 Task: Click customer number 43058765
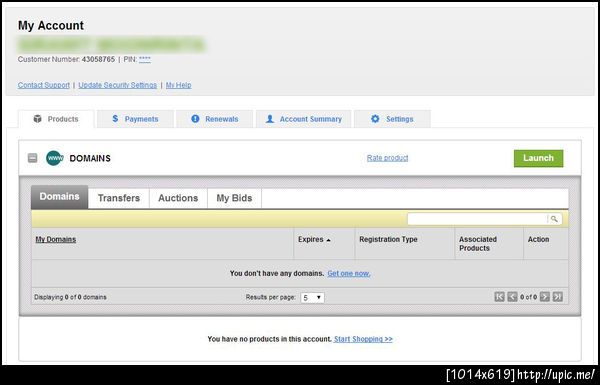98,59
